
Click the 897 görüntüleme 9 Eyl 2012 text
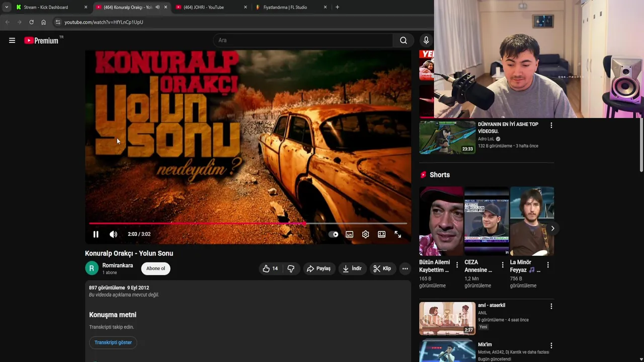[119, 288]
